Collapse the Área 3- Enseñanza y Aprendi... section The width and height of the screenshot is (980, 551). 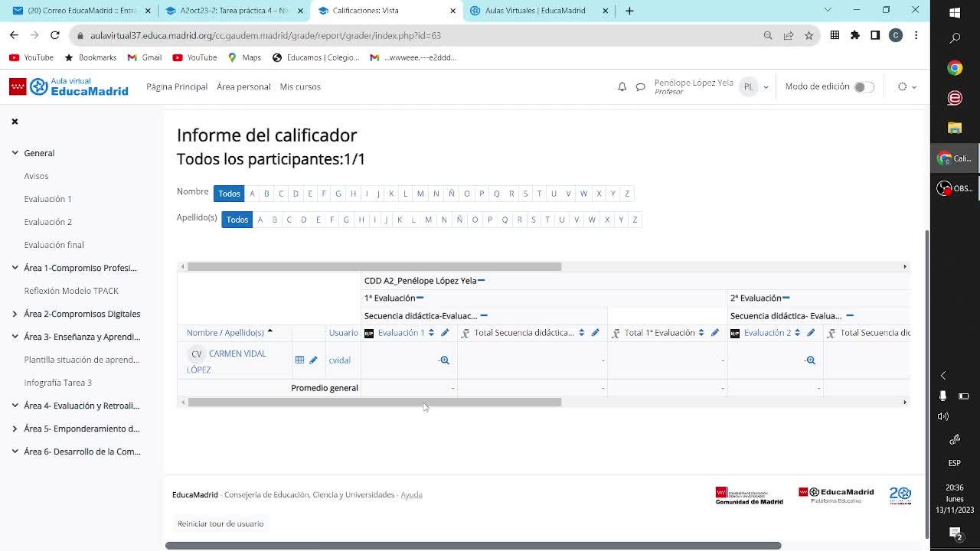[15, 337]
